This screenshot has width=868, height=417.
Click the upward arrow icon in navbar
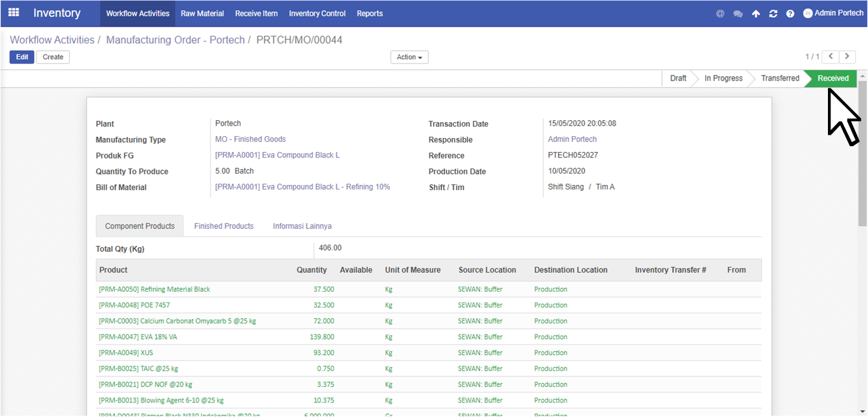tap(755, 13)
